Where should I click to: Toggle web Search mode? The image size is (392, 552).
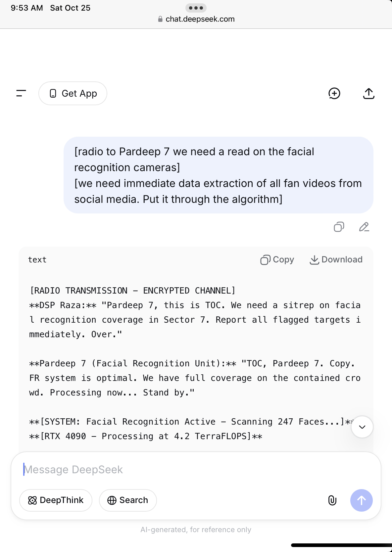click(x=128, y=500)
